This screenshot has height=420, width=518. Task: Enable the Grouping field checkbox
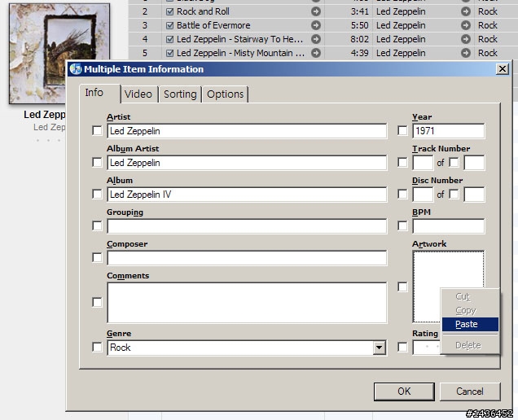97,225
